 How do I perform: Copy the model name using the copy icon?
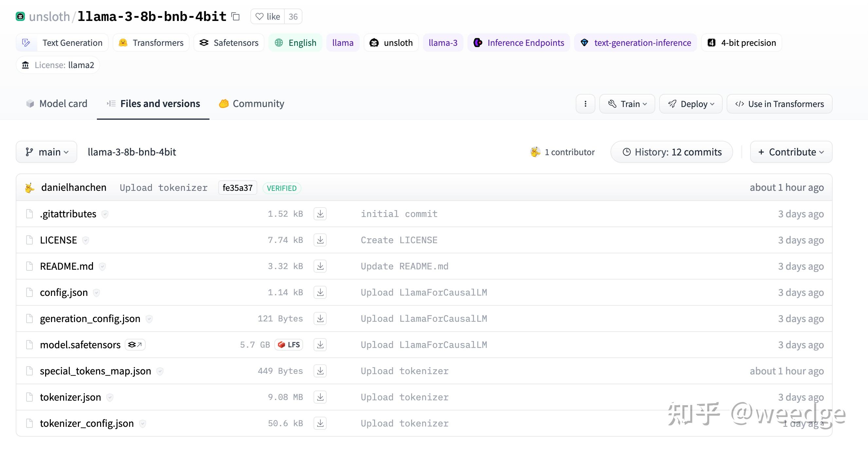click(x=236, y=16)
